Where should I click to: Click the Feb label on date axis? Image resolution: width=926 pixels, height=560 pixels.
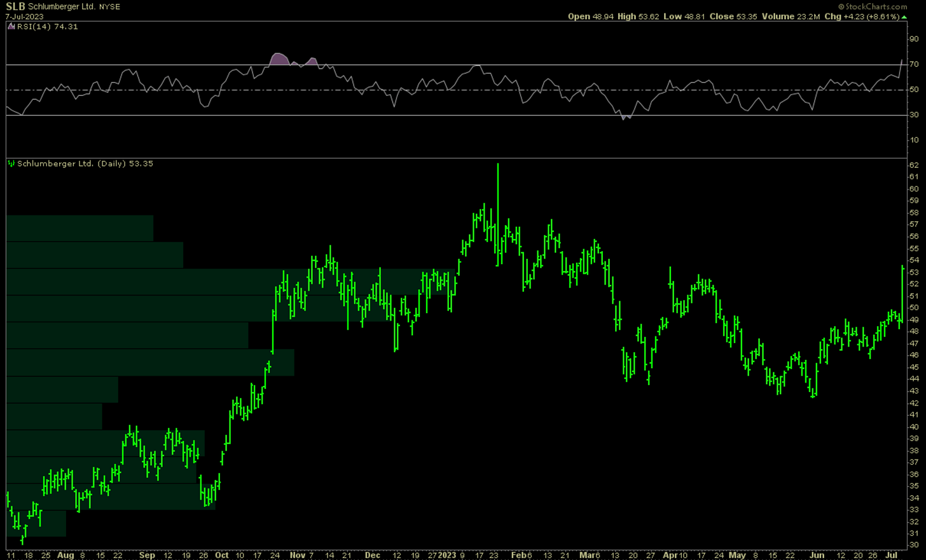pos(519,556)
